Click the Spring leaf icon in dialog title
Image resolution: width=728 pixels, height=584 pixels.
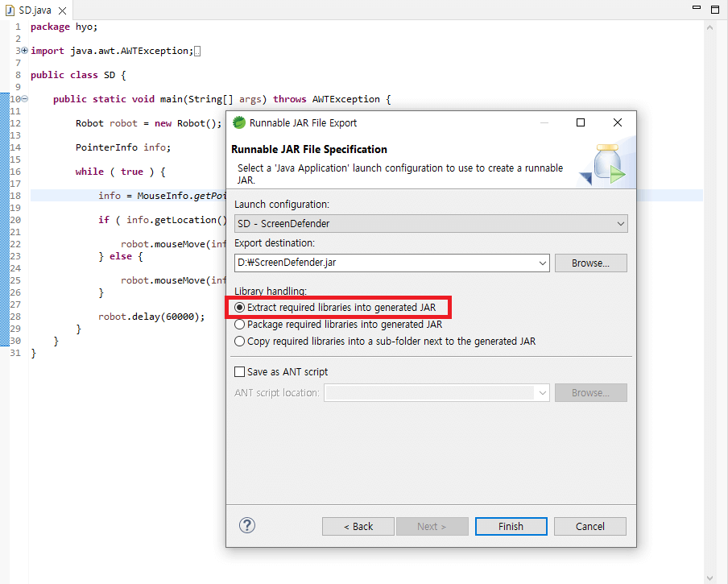[x=238, y=122]
